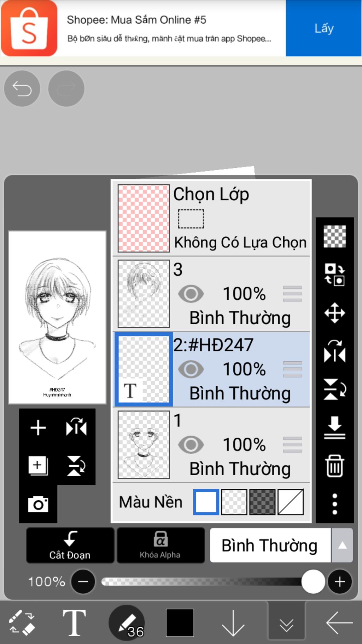This screenshot has width=362, height=644.
Task: Add a new layer with plus icon
Action: coord(38,428)
